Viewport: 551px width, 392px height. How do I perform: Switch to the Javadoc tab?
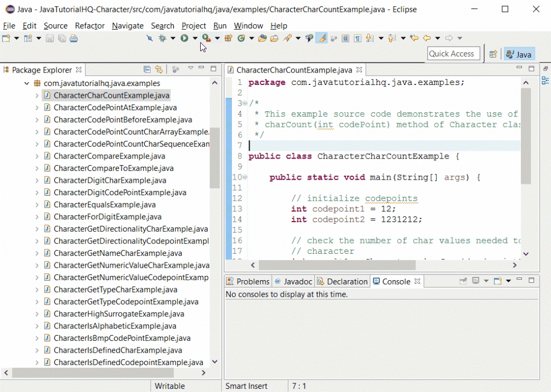tap(293, 281)
